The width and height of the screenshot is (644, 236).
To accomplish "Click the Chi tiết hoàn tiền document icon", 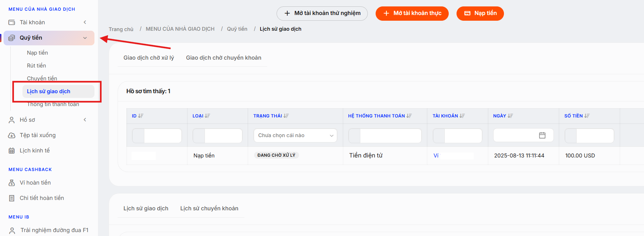I will (12, 198).
